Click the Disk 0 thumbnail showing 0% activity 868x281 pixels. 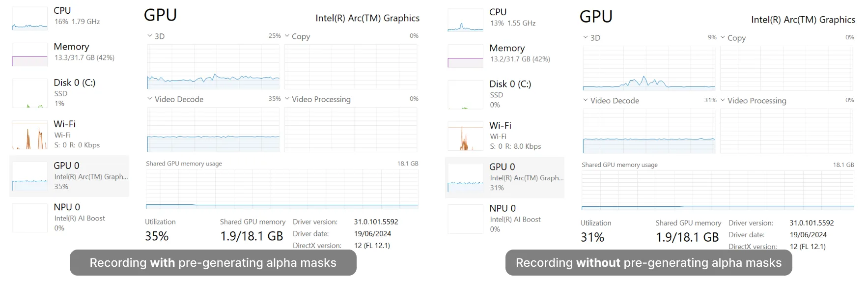(465, 94)
